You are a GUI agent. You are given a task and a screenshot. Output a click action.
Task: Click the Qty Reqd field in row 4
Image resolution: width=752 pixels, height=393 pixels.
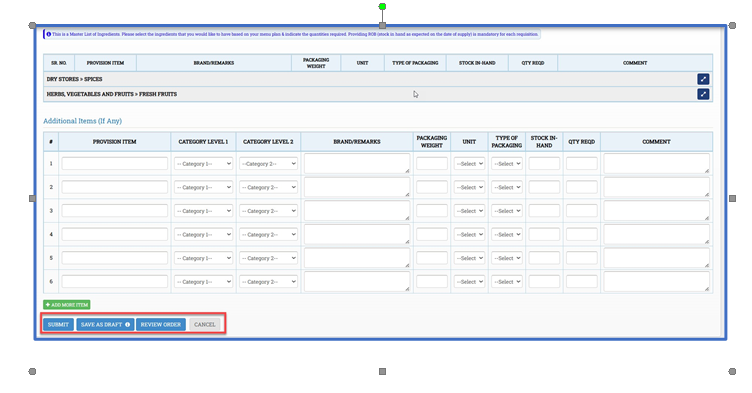(x=582, y=235)
